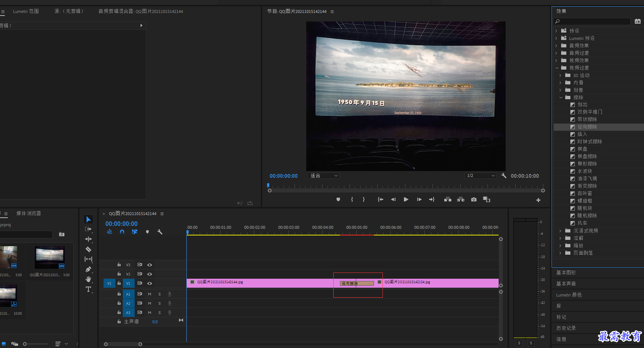Image resolution: width=644 pixels, height=348 pixels.
Task: Step back one frame
Action: tap(393, 200)
